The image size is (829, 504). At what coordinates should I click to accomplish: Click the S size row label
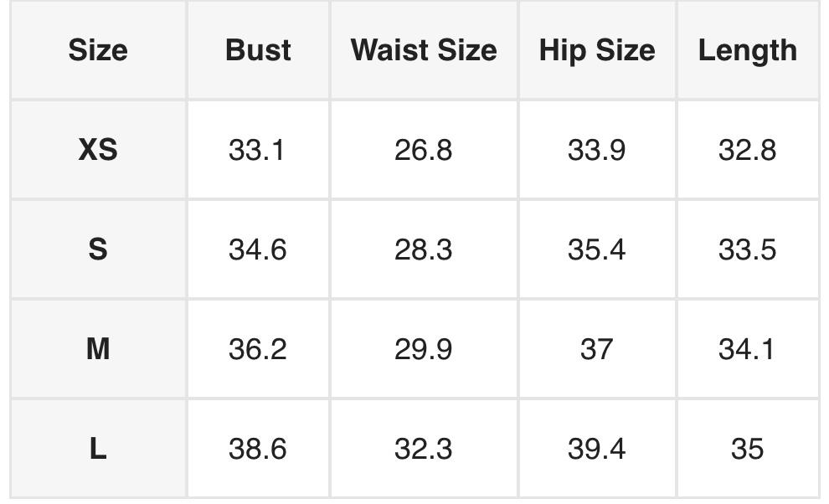pos(98,249)
